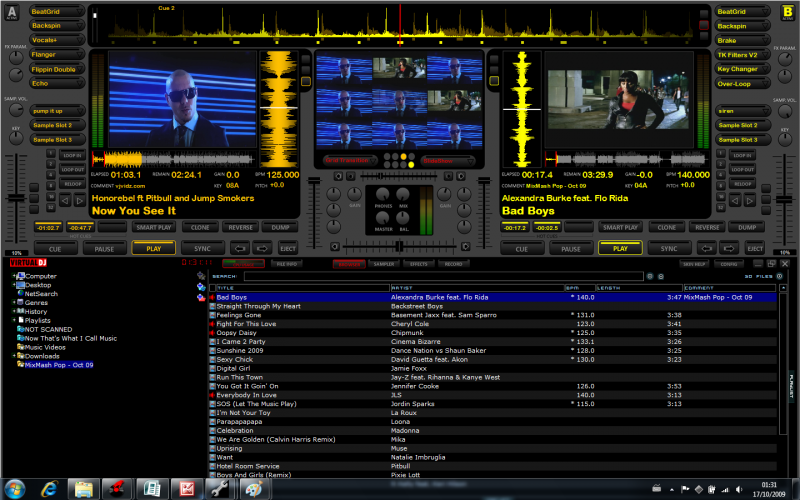This screenshot has width=800, height=500.
Task: Pitch bend right arrow on deck B
Action: click(729, 249)
